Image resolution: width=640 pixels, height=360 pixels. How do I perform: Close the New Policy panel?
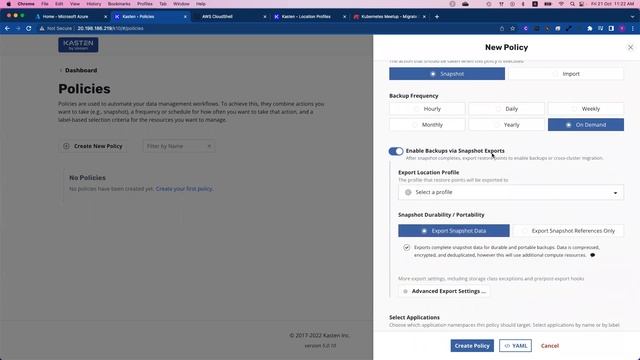coord(630,48)
